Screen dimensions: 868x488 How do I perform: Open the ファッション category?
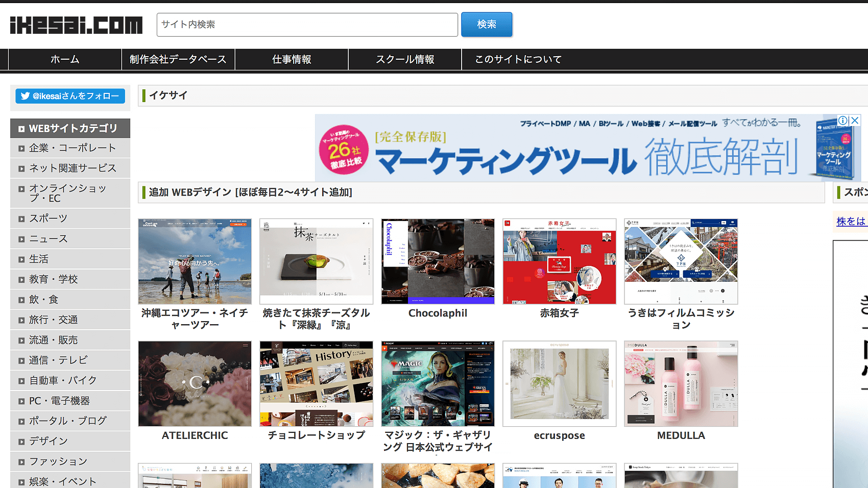tap(70, 461)
